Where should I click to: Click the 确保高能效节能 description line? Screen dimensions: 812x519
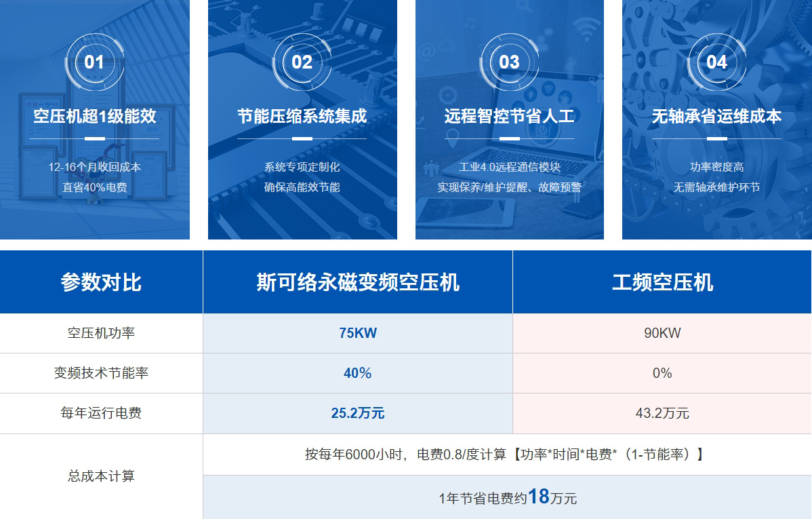pyautogui.click(x=302, y=187)
